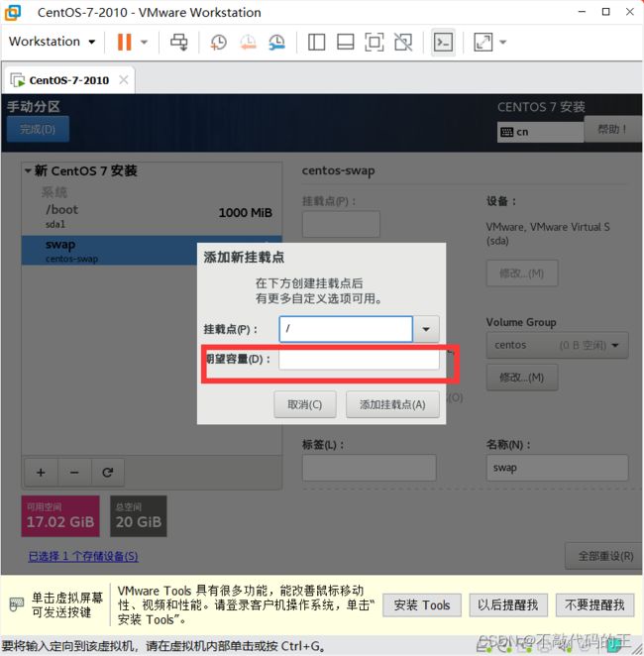Click the 全部重设(R) reset button
This screenshot has height=656, width=644.
tap(605, 556)
